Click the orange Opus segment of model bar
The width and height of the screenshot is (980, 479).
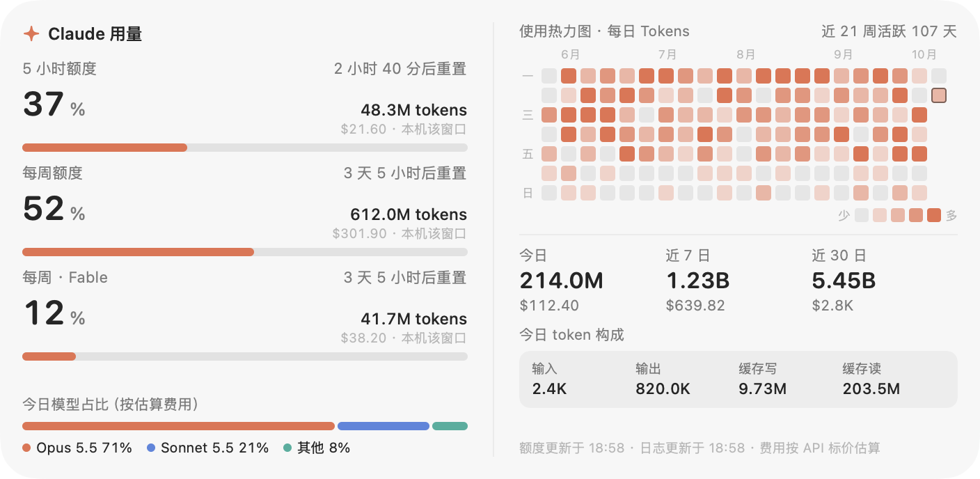click(x=179, y=426)
